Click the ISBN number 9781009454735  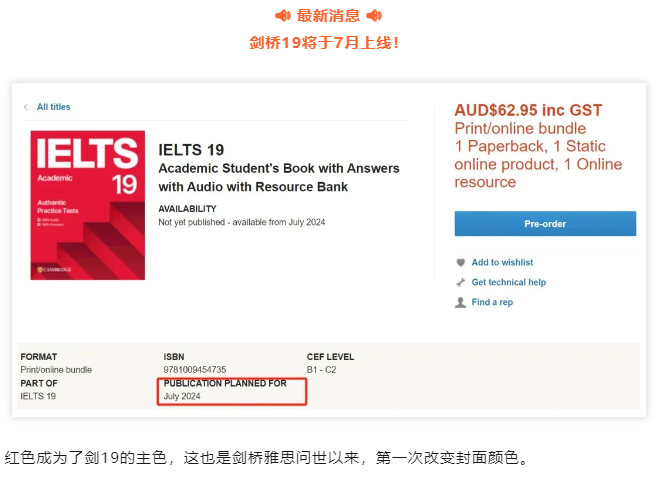click(195, 370)
